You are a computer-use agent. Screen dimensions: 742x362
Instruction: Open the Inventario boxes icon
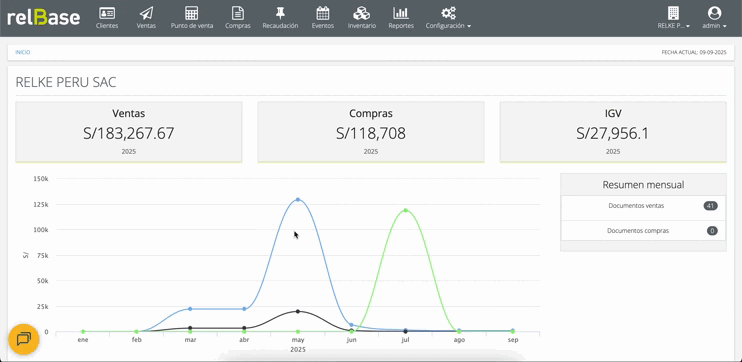tap(362, 13)
